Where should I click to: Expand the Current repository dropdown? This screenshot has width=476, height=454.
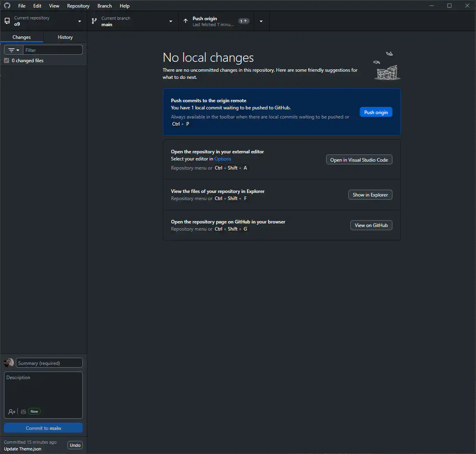(x=80, y=21)
